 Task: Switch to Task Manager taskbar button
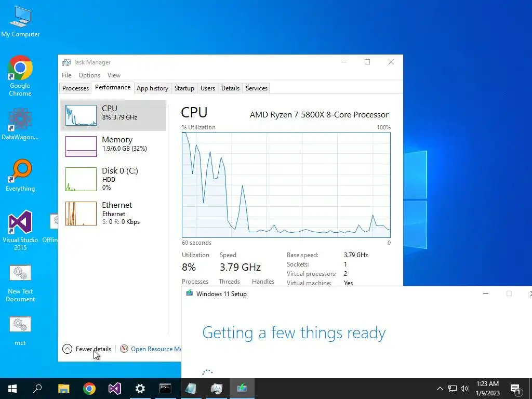[x=217, y=389]
